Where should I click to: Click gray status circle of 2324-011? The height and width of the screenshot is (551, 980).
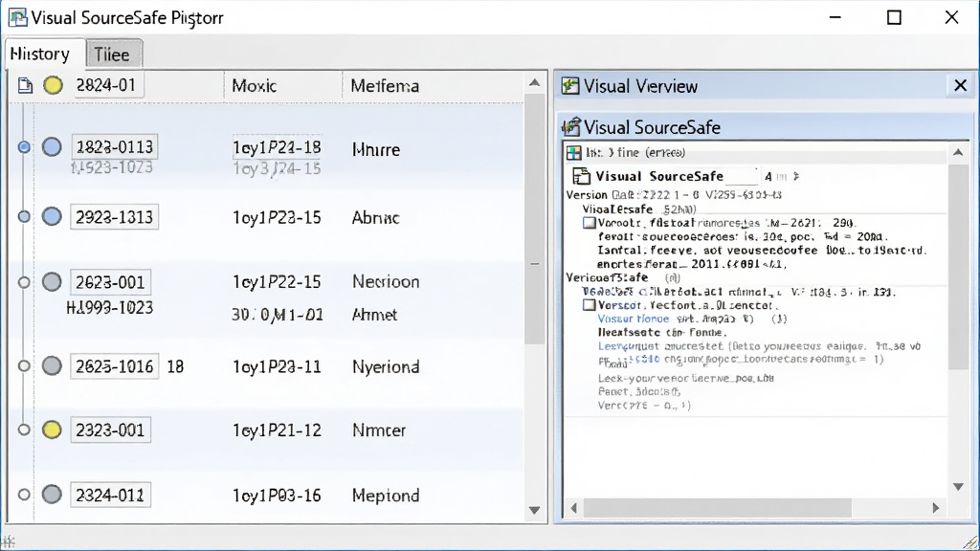point(52,495)
